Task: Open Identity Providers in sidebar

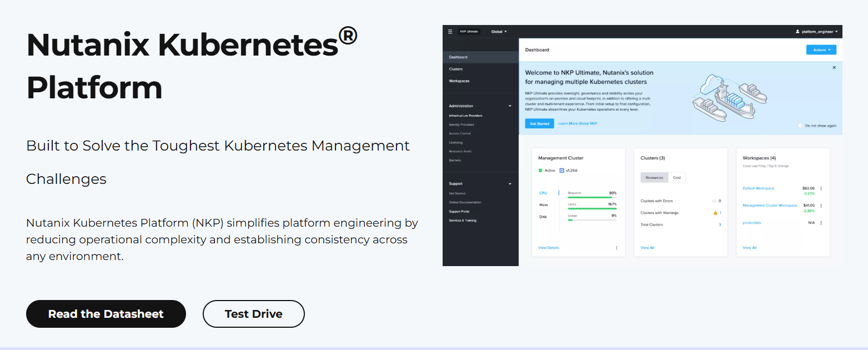Action: click(x=461, y=124)
